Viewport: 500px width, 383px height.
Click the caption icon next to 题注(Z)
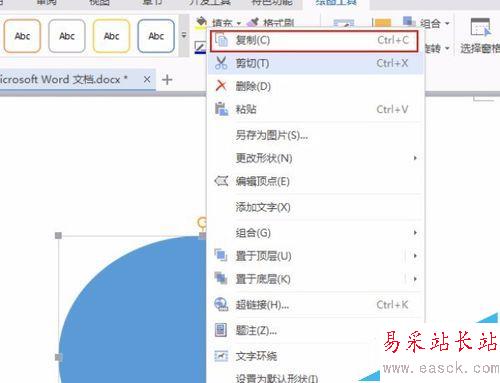click(221, 330)
